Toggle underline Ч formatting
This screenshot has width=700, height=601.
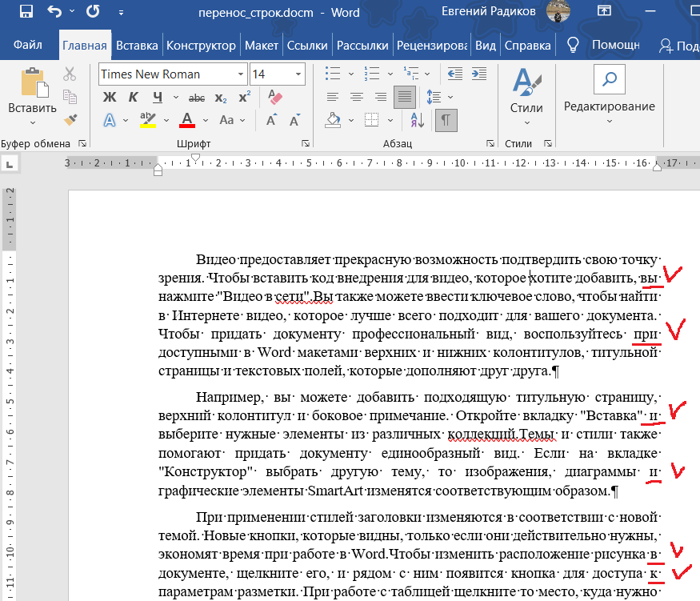[x=158, y=97]
